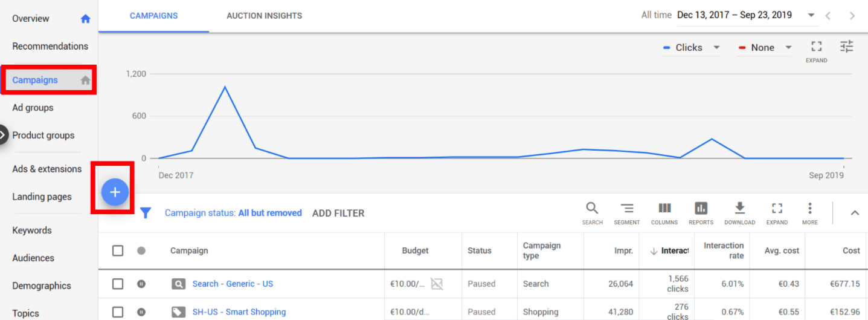Collapse the table toolbar with the chevron
The image size is (868, 320).
coord(855,212)
